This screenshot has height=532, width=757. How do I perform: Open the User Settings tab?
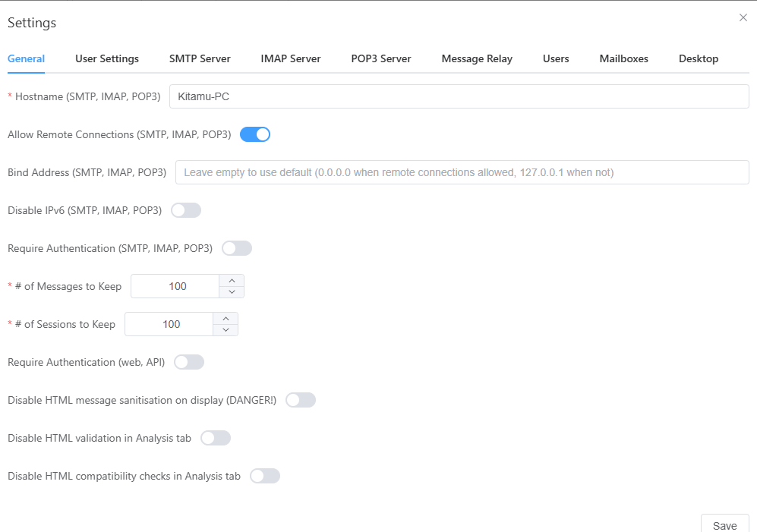click(x=107, y=59)
